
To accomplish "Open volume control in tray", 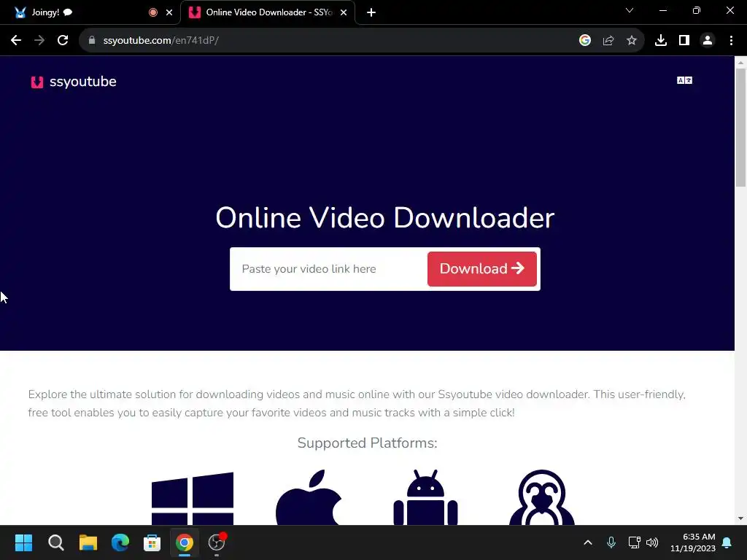I will click(x=652, y=542).
